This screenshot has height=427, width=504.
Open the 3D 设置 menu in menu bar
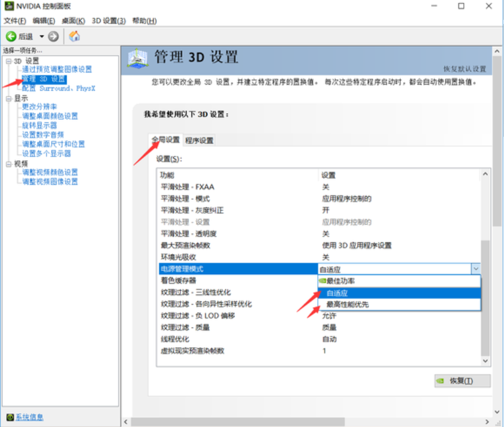click(x=108, y=20)
